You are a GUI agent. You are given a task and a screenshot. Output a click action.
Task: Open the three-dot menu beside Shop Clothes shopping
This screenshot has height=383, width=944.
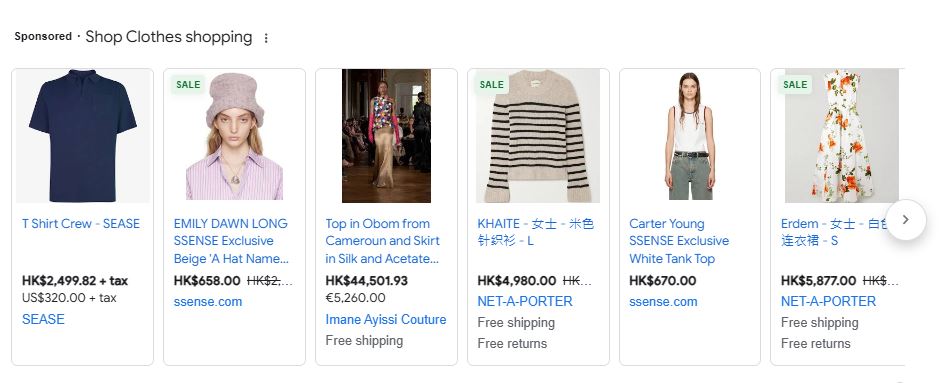(266, 38)
